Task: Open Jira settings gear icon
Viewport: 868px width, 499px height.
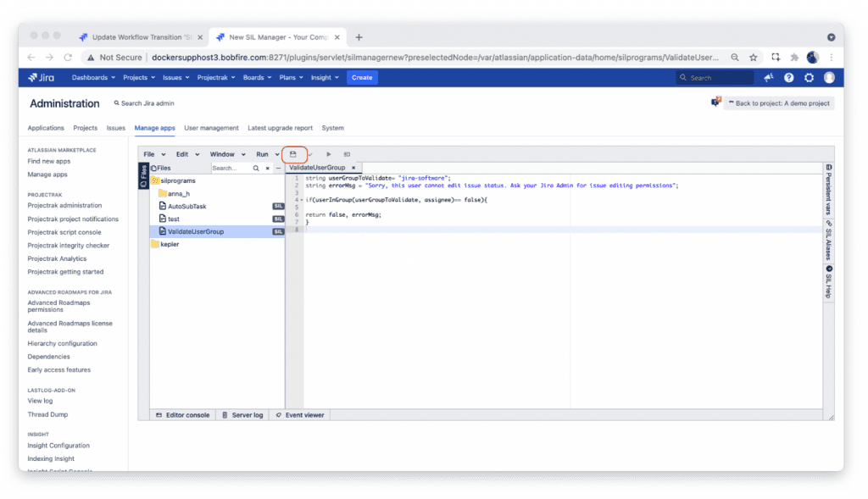Action: 809,77
